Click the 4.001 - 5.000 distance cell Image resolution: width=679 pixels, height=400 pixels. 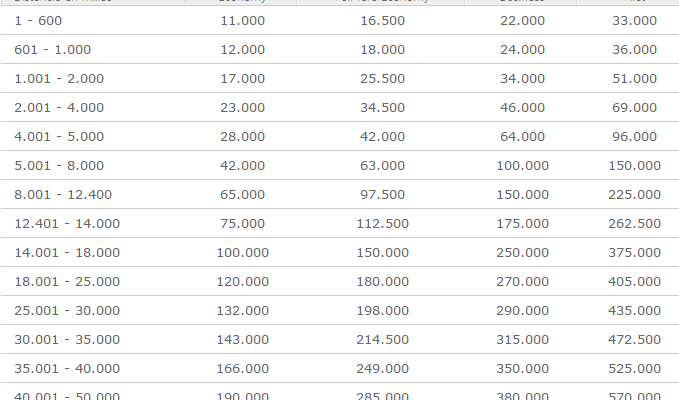(x=59, y=137)
